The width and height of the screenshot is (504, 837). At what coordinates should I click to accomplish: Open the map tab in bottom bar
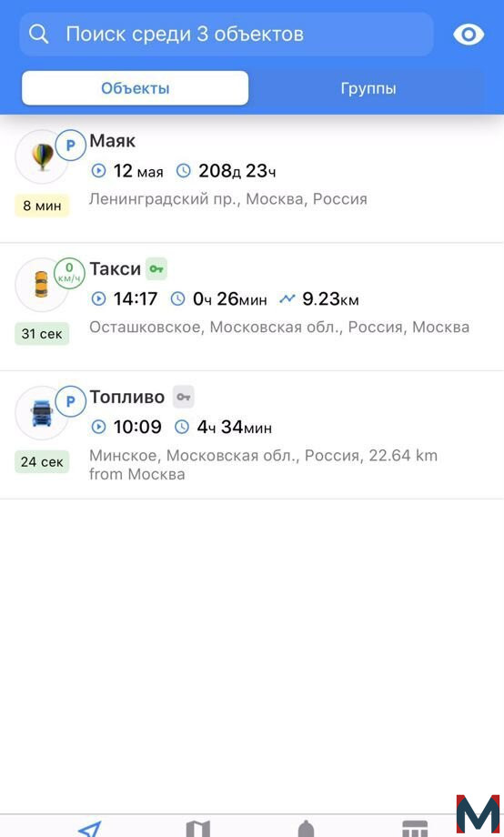[198, 828]
